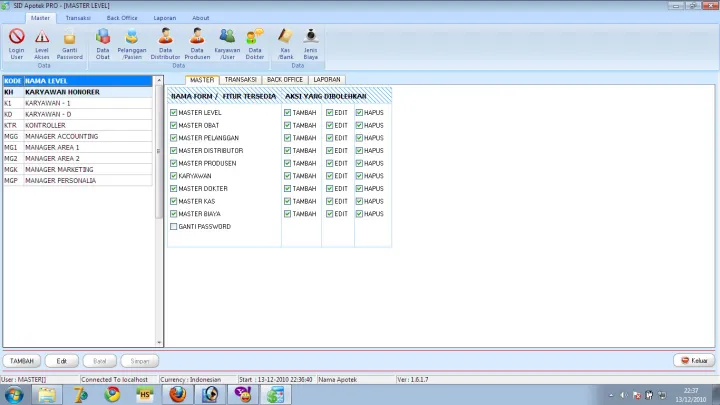Toggle EDIT for MASTER KAS
Screen dimensions: 720x405
coord(330,201)
